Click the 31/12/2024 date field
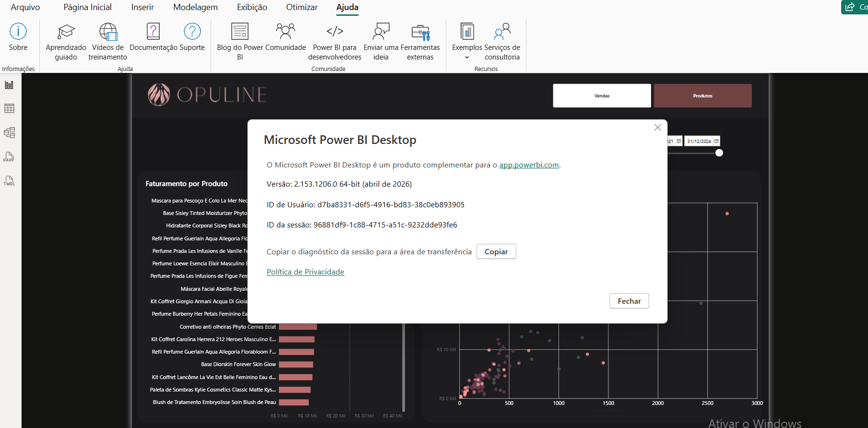Viewport: 868px width, 428px height. tap(699, 141)
